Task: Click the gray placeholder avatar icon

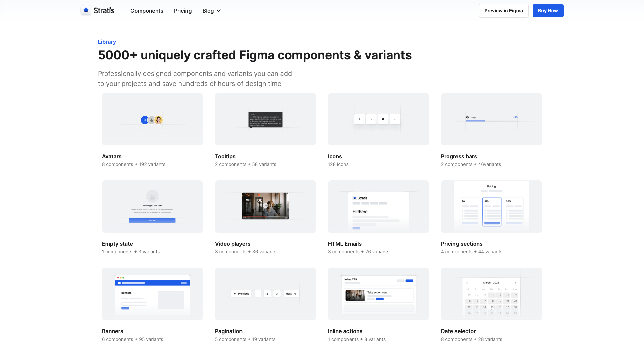Action: point(152,120)
